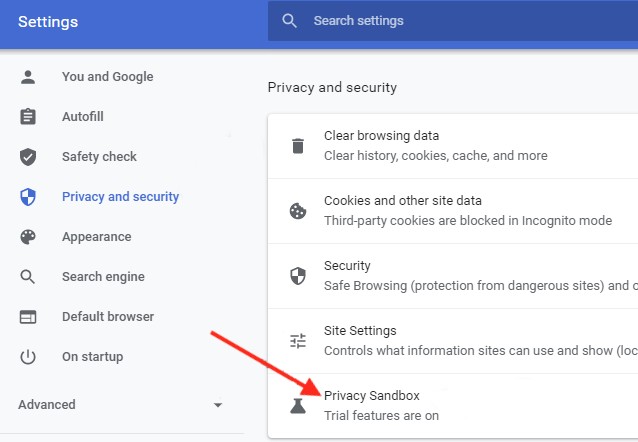Click the sliders icon for Site Settings
This screenshot has width=638, height=442.
coord(298,341)
